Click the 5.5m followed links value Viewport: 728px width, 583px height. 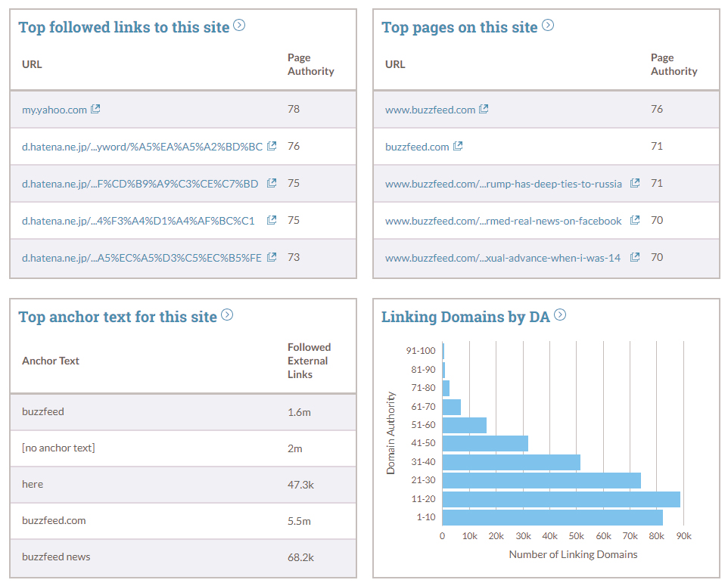(299, 521)
